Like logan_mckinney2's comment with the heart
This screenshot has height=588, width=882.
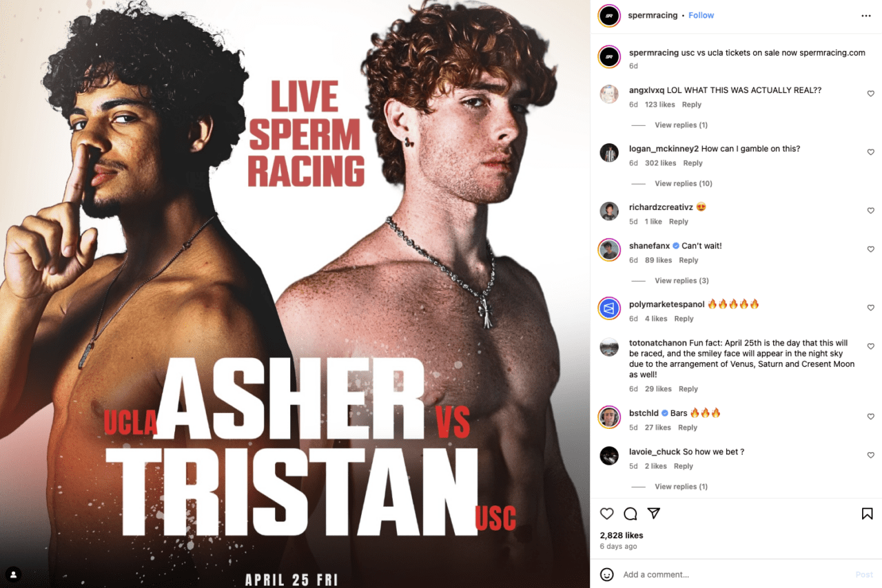click(870, 152)
